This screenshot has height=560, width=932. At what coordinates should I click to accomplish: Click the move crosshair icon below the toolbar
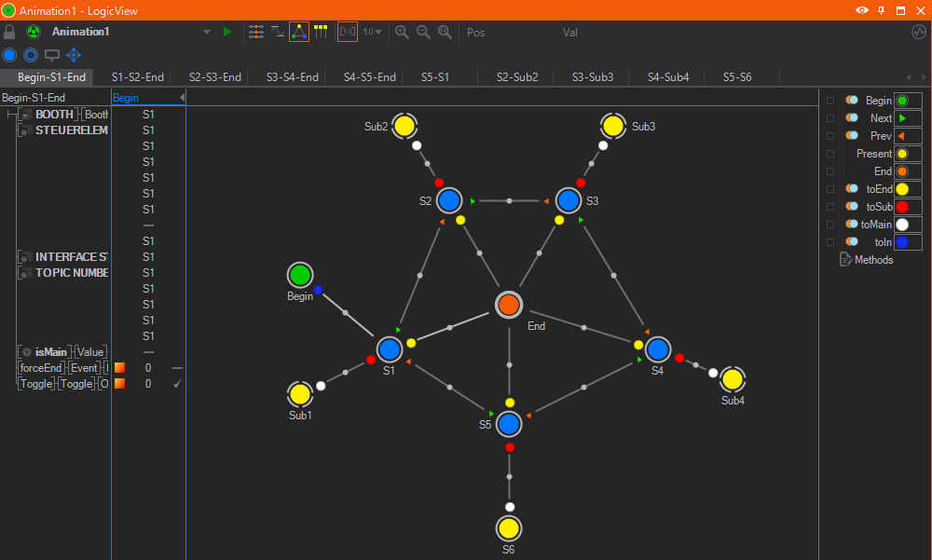(x=73, y=55)
